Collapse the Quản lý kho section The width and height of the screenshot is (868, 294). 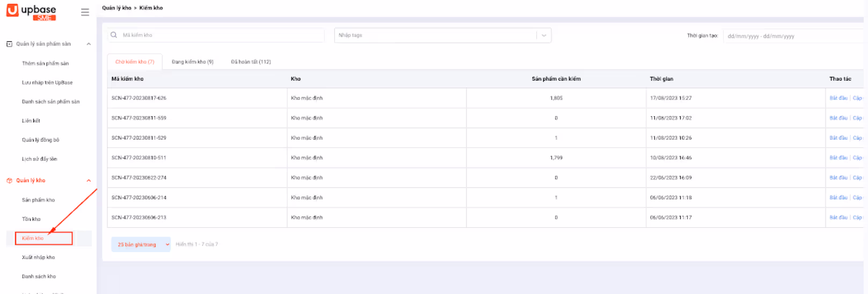(89, 181)
